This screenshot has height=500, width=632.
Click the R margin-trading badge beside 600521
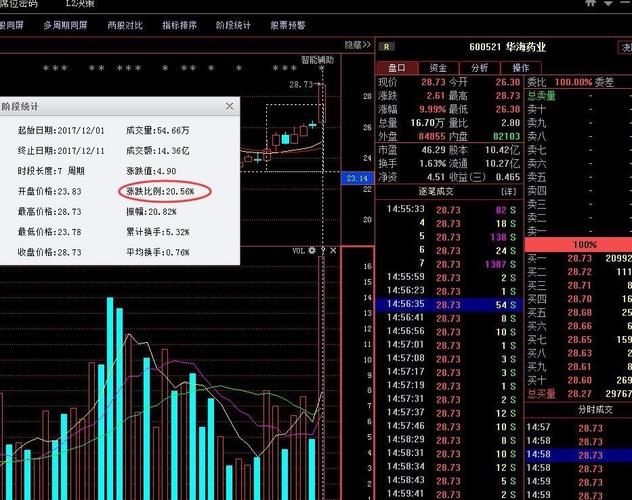[387, 47]
